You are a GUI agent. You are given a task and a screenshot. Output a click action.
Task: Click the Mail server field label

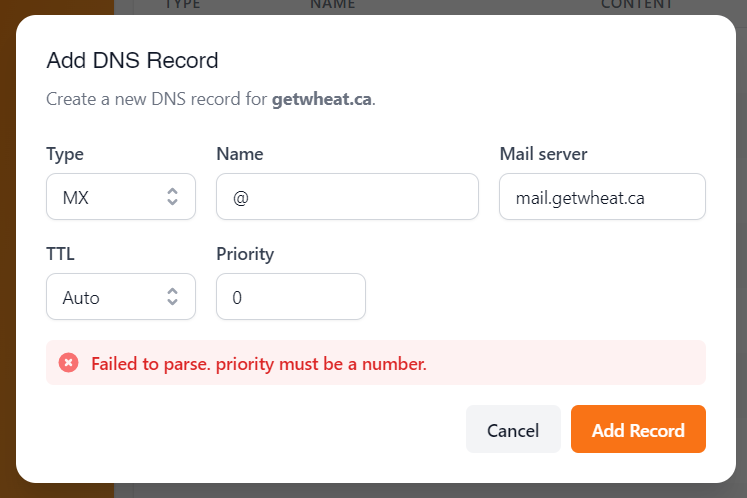[543, 154]
